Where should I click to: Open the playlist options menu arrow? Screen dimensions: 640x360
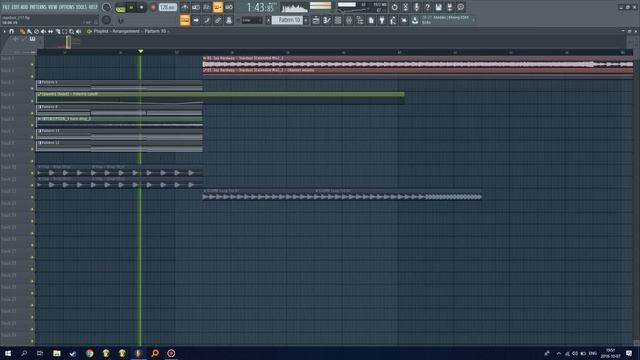(4, 31)
